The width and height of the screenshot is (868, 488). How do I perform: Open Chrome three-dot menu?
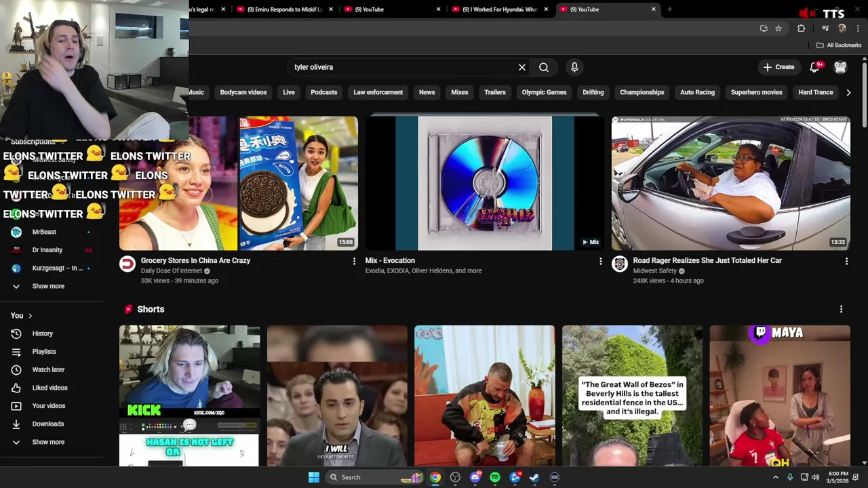point(858,28)
